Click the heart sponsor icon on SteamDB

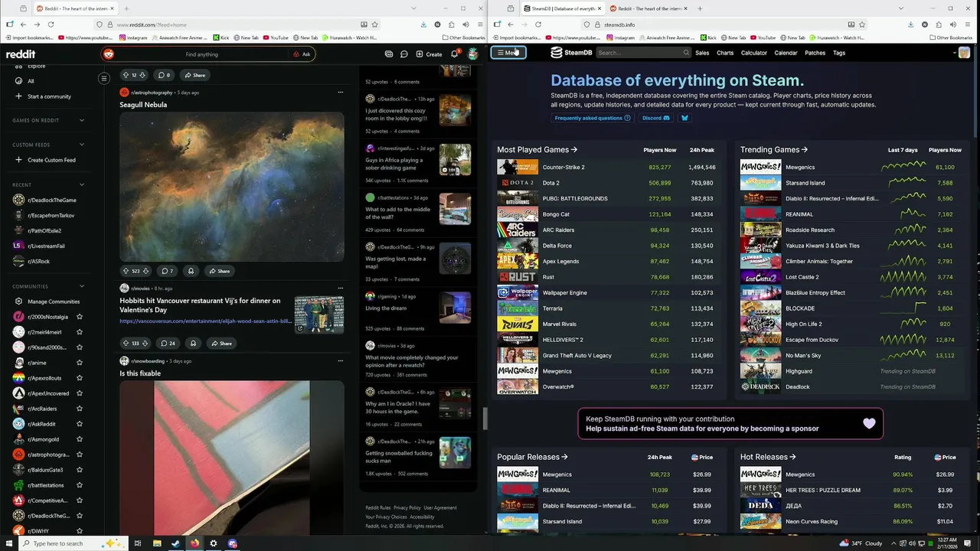tap(869, 423)
